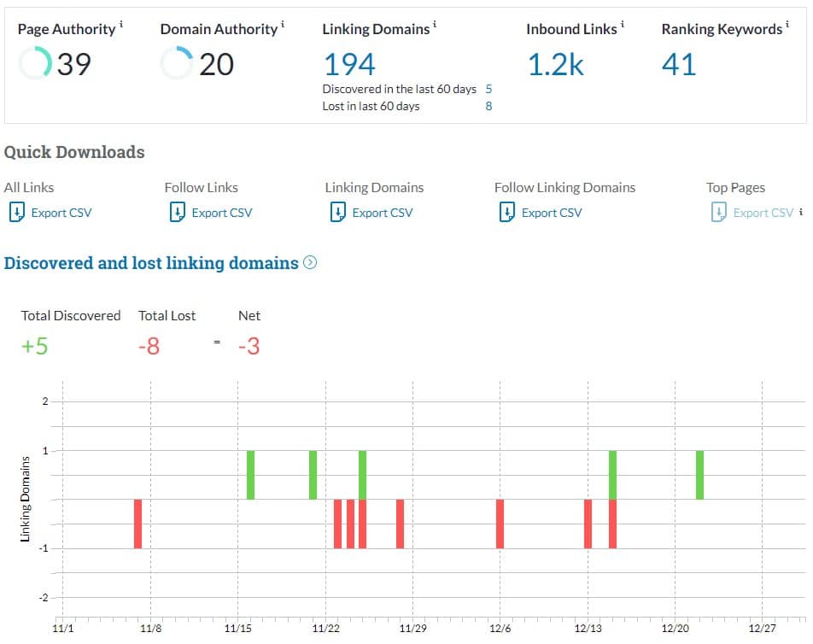Image resolution: width=813 pixels, height=644 pixels.
Task: Open the 1.2k inbound links count
Action: click(x=555, y=65)
